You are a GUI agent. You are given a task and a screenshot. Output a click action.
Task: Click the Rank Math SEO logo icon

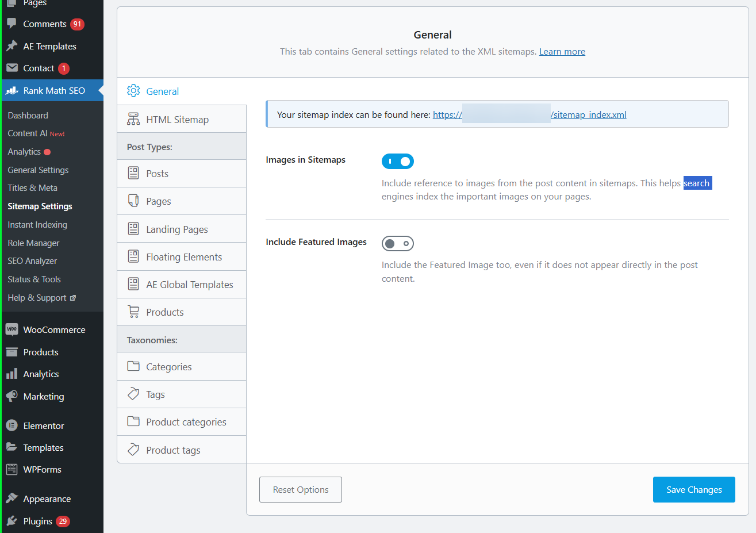tap(11, 90)
